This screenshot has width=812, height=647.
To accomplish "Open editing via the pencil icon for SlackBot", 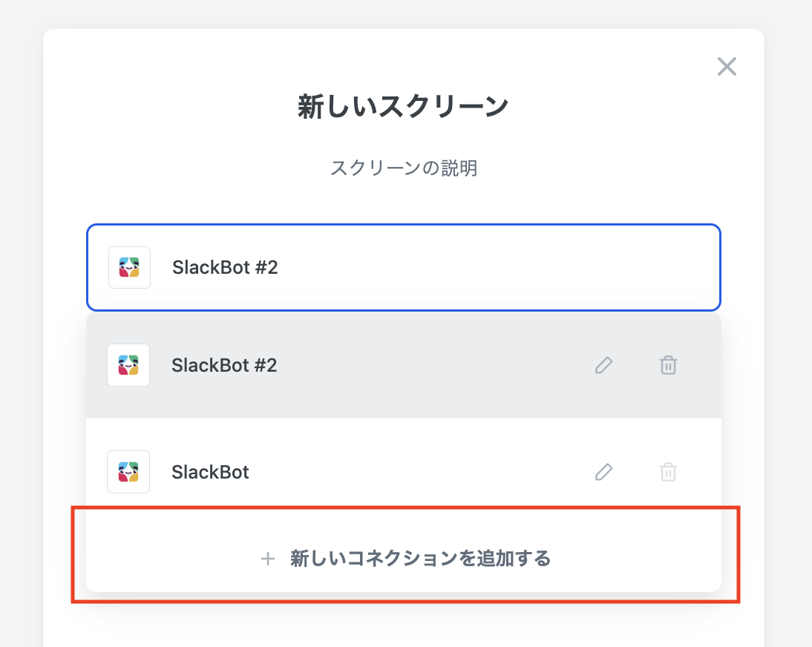I will pyautogui.click(x=603, y=472).
